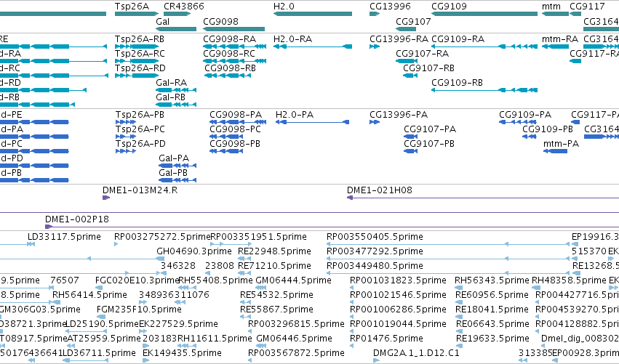Open protein mtm-PA
The width and height of the screenshot is (619, 364).
(x=561, y=144)
